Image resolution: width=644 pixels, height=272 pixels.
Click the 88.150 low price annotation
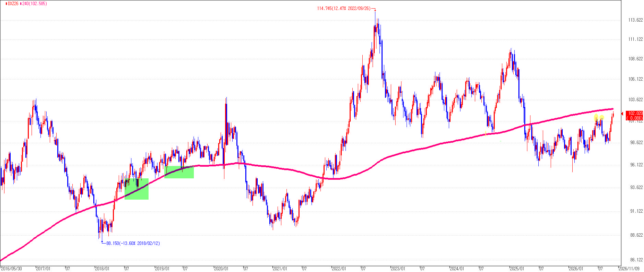[x=133, y=243]
